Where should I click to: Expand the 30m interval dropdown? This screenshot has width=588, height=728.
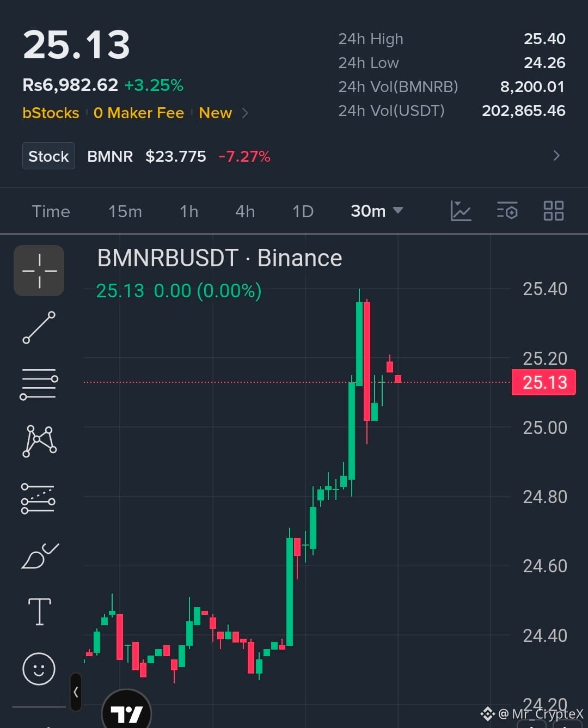coord(377,211)
